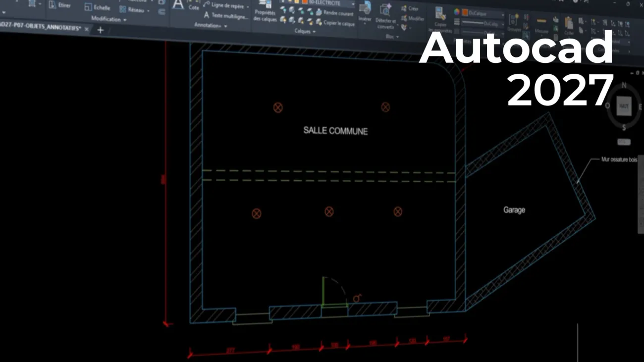Click the unlock layer icon, fourth in lower row

coord(311,21)
